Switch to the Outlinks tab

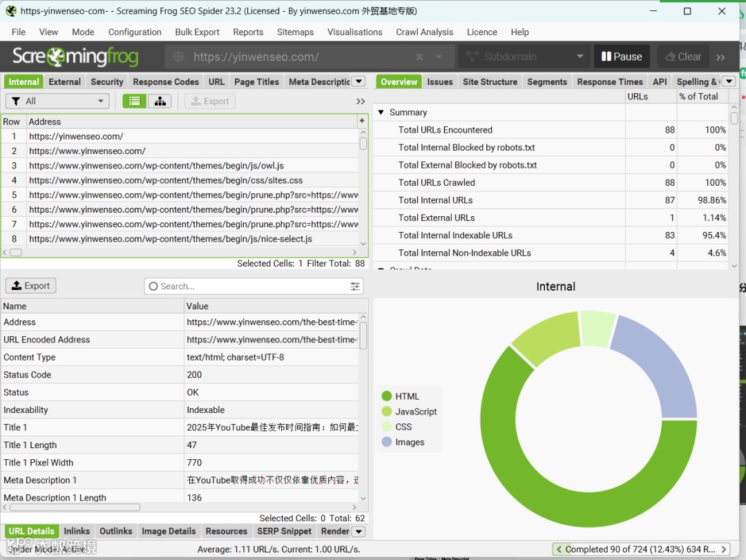pos(115,531)
